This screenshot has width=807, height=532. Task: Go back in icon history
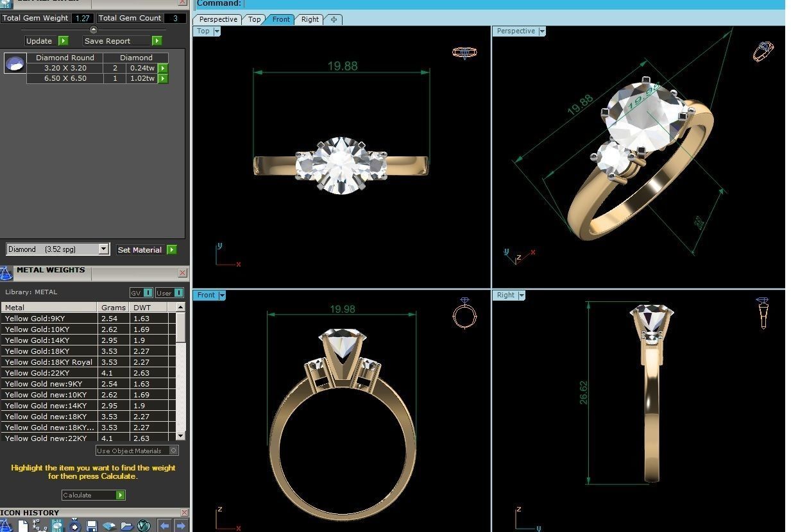(x=164, y=526)
